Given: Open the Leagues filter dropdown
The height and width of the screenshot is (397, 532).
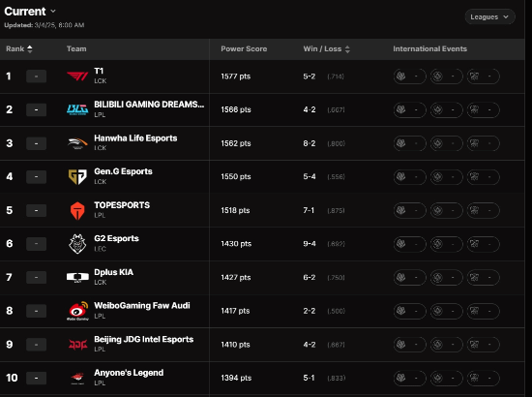Looking at the screenshot, I should coord(490,17).
